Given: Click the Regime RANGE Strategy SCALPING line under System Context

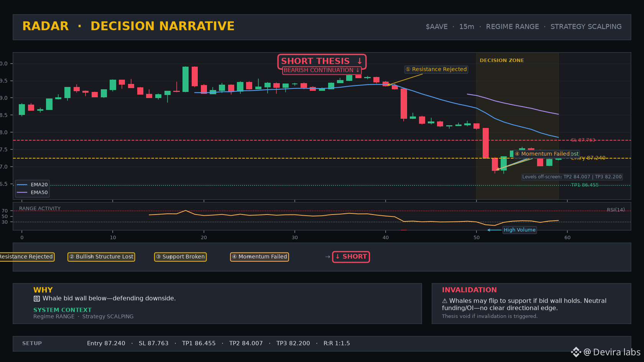Looking at the screenshot, I should point(84,316).
